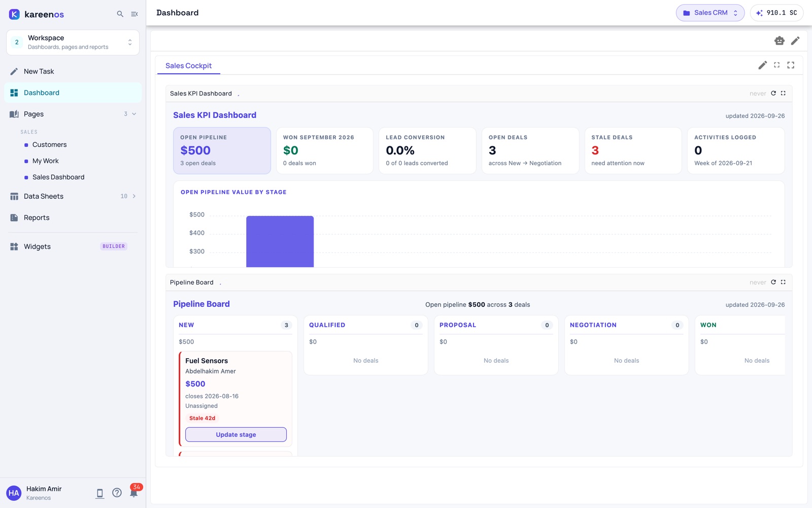812x508 pixels.
Task: Click the Stale 42d badge
Action: [202, 418]
